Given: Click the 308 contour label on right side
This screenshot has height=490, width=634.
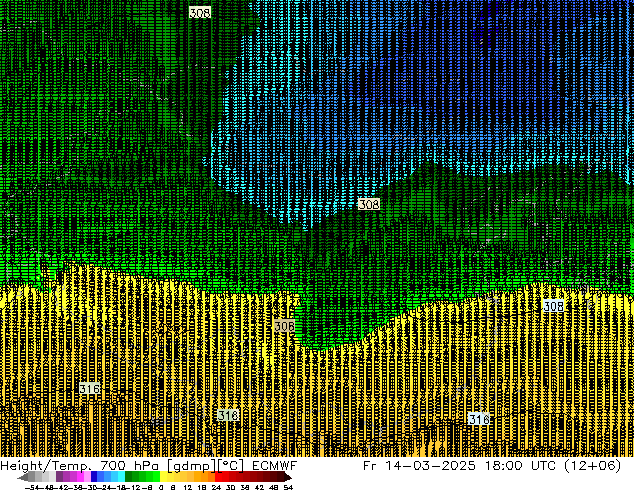Looking at the screenshot, I should (x=553, y=306).
